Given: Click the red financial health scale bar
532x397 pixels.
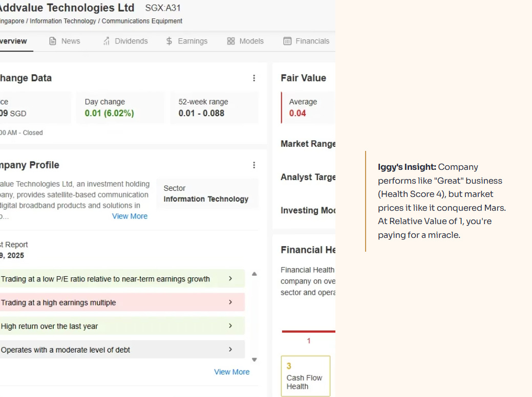Looking at the screenshot, I should [x=308, y=331].
